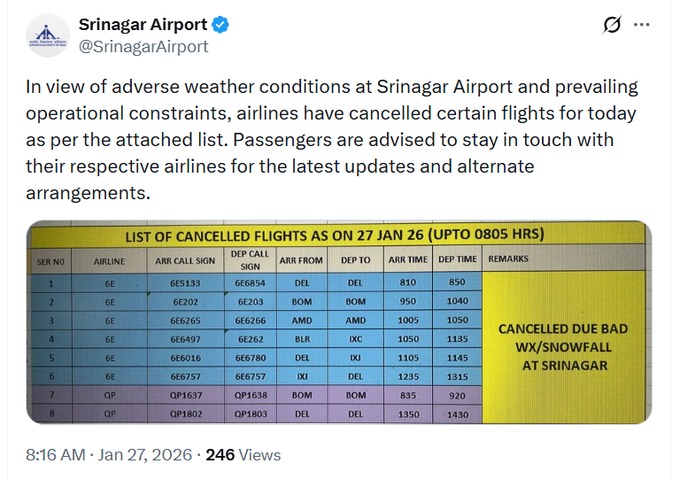Click the 8:16 AM Jan 27 timestamp
The height and width of the screenshot is (479, 680).
click(x=108, y=455)
